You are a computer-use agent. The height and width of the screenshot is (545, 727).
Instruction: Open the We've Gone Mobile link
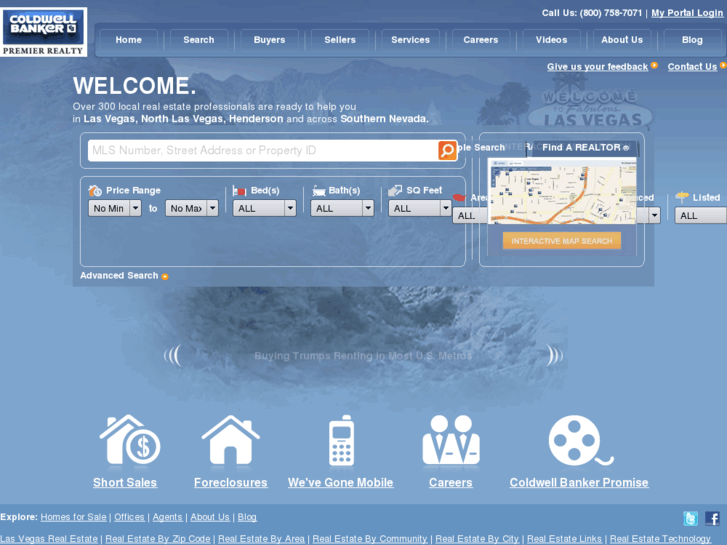[x=340, y=482]
